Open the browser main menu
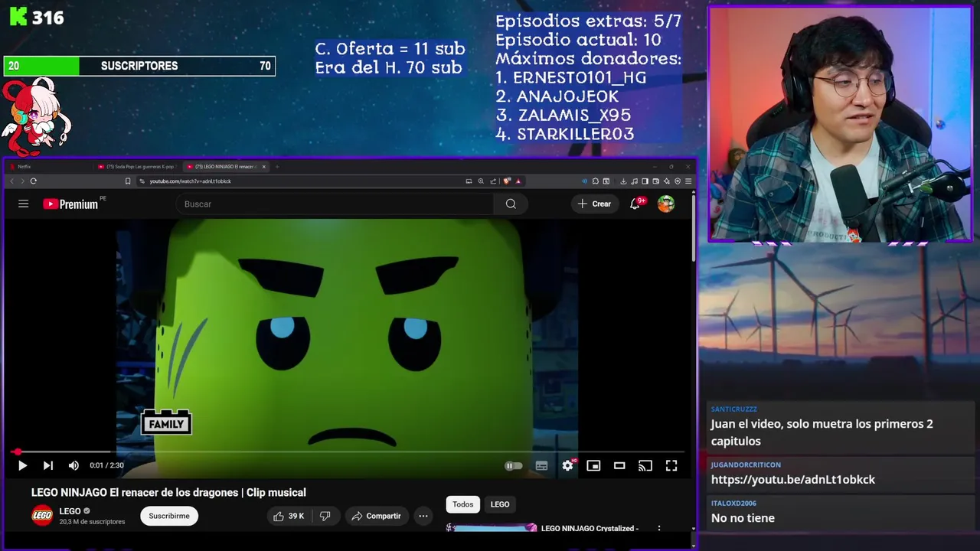This screenshot has height=551, width=980. tap(688, 181)
